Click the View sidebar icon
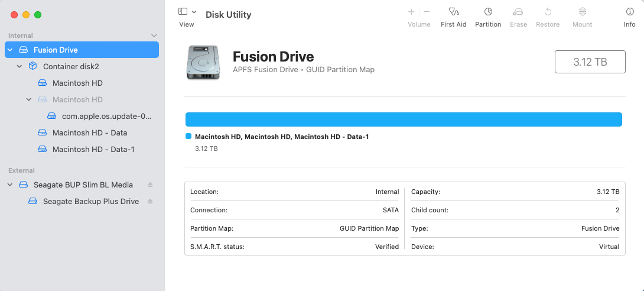Viewport: 644px width, 291px height. click(183, 11)
